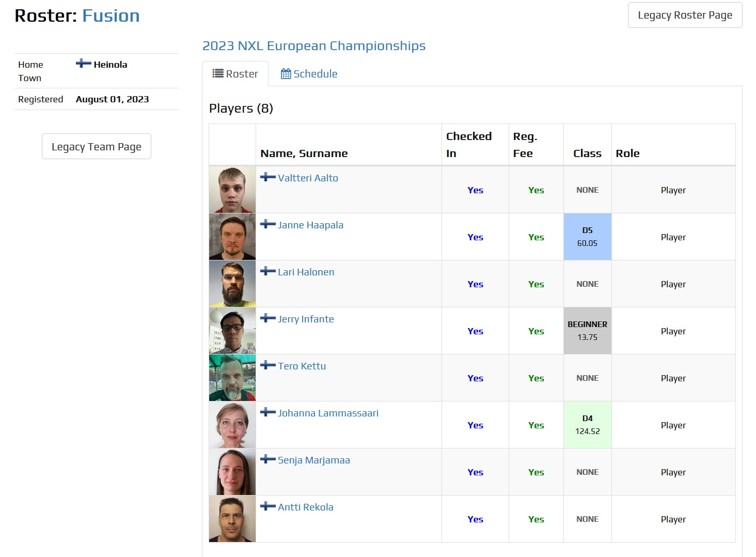Viewport: 756px width, 557px height.
Task: Open Jerry Infante's player profile link
Action: [306, 319]
